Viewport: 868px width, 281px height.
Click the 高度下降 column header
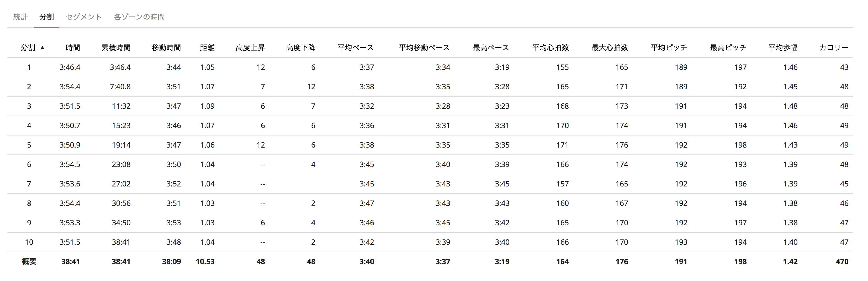(300, 48)
